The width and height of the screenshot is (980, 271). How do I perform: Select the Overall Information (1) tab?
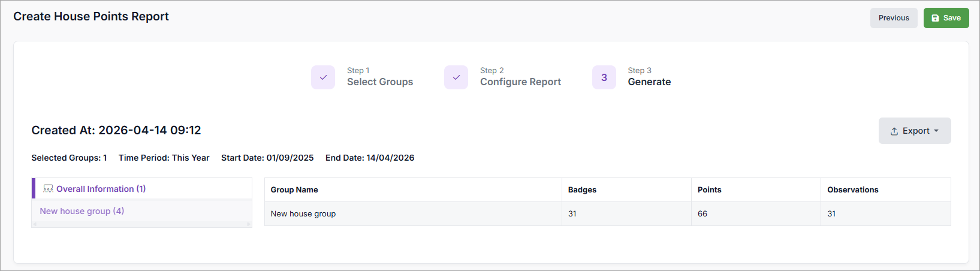point(101,189)
